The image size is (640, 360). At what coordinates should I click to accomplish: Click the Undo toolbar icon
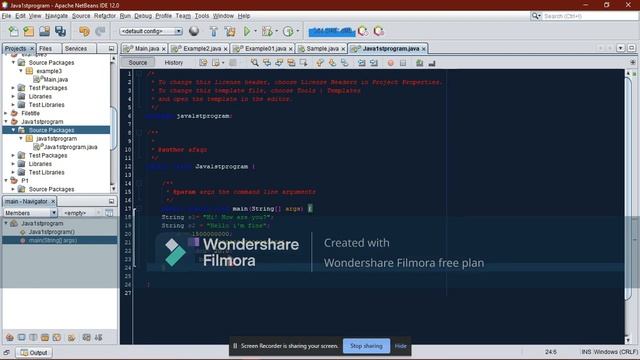(84, 31)
